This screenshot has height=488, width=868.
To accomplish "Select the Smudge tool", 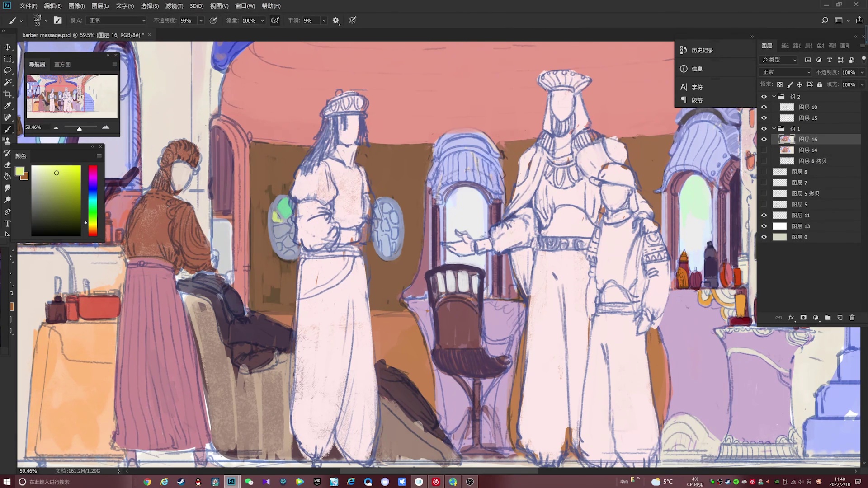I will pyautogui.click(x=8, y=188).
